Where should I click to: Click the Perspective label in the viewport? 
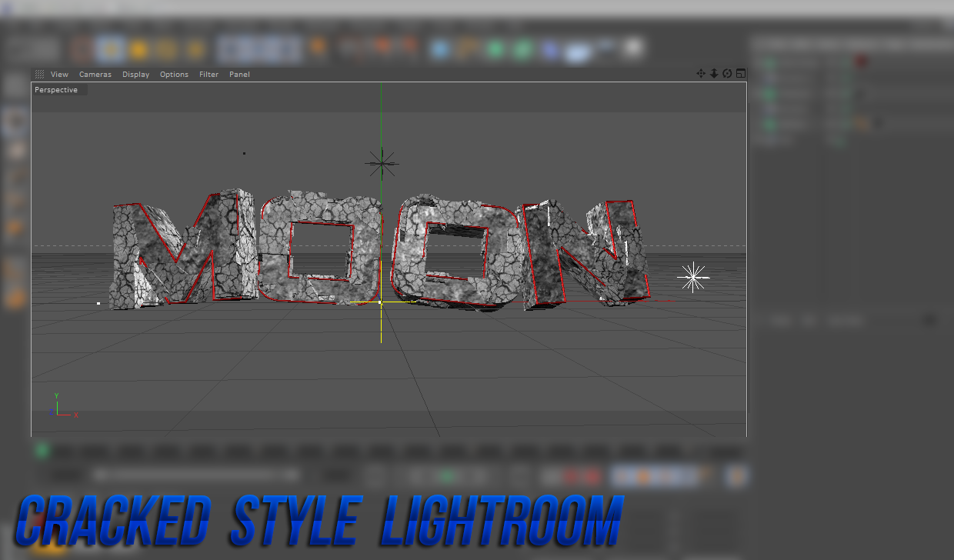click(55, 89)
